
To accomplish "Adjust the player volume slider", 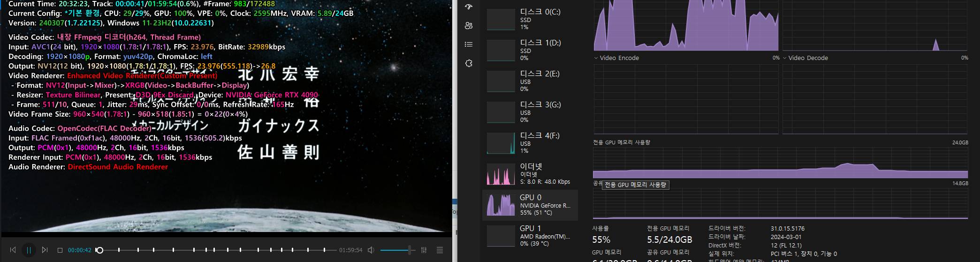I will [397, 250].
